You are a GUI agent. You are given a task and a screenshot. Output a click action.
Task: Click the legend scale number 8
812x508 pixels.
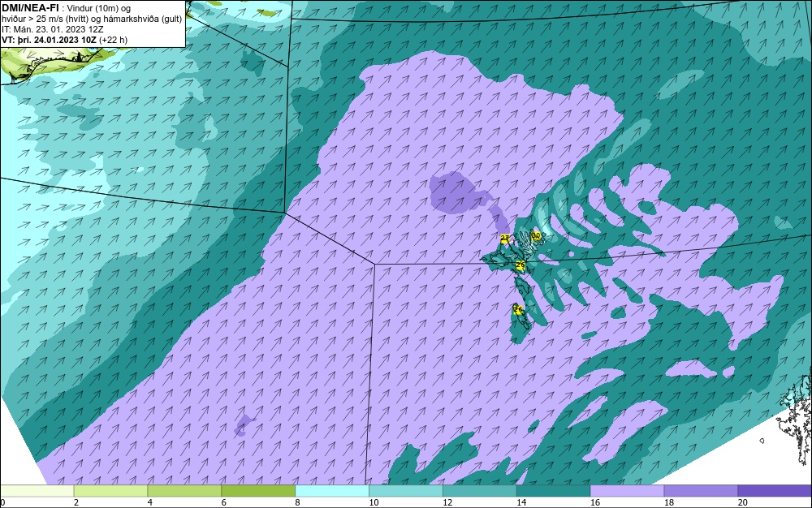coord(297,502)
